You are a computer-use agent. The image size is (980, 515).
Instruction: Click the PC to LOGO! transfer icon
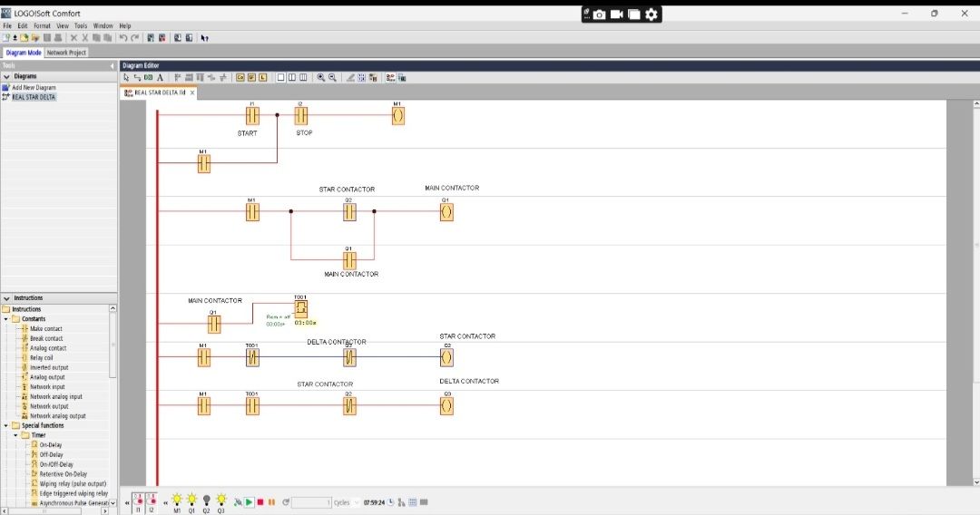[x=178, y=38]
